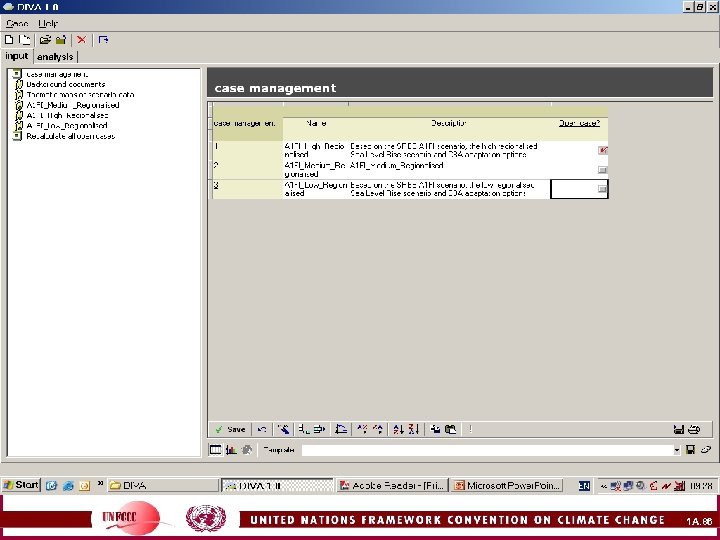
Task: Click the copy case icon in top toolbar
Action: click(x=25, y=40)
